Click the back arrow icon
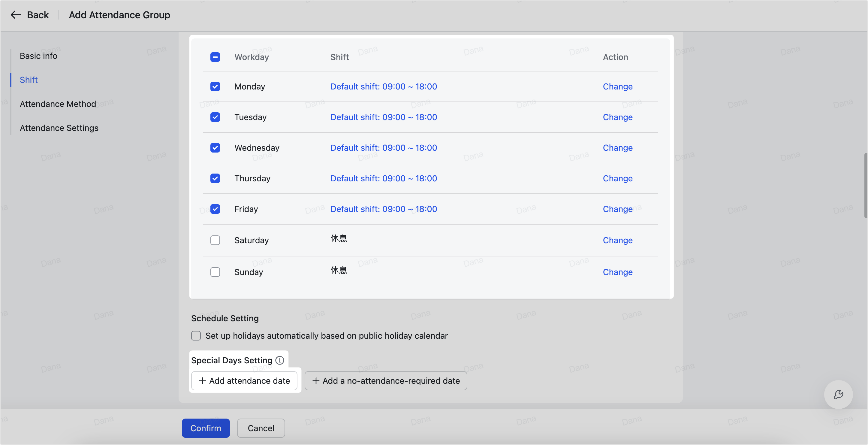Image resolution: width=868 pixels, height=445 pixels. tap(16, 15)
